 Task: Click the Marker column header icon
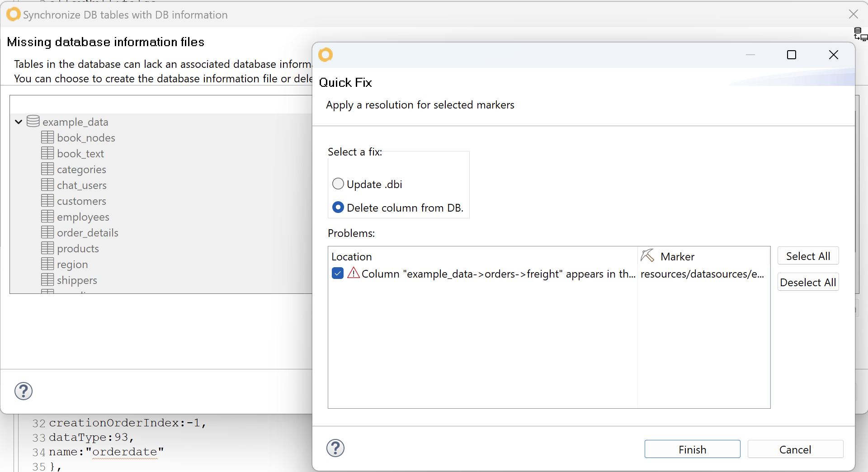coord(647,256)
